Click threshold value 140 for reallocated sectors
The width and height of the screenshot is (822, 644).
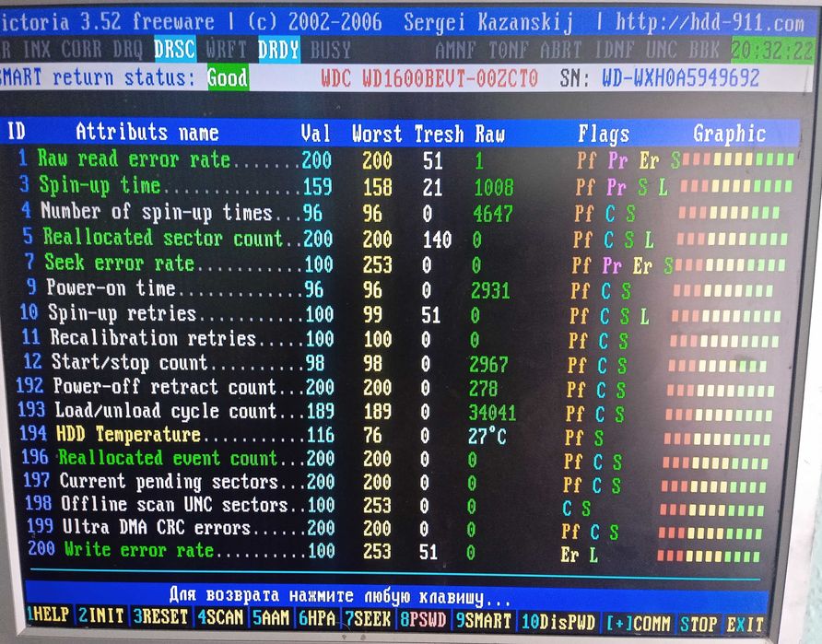pyautogui.click(x=437, y=240)
